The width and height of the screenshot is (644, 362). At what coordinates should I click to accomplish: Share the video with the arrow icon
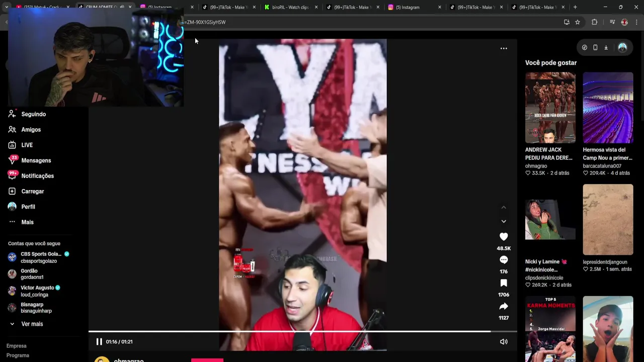pos(504,306)
